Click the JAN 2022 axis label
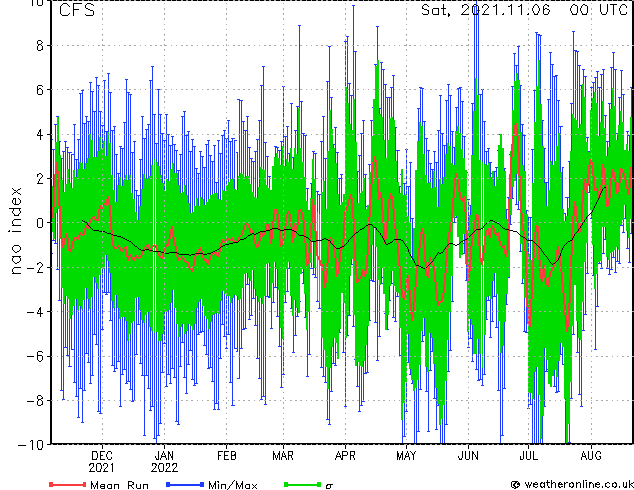Image resolution: width=634 pixels, height=490 pixels. click(164, 462)
